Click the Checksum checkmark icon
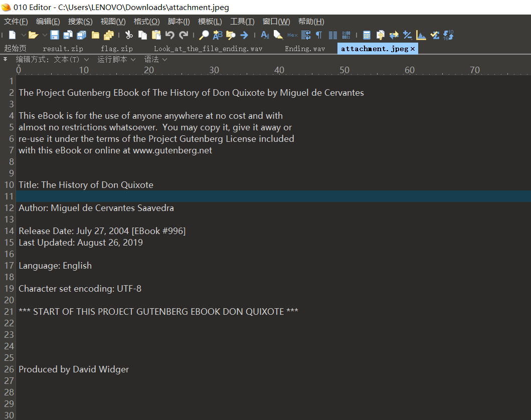The width and height of the screenshot is (531, 420). point(435,35)
